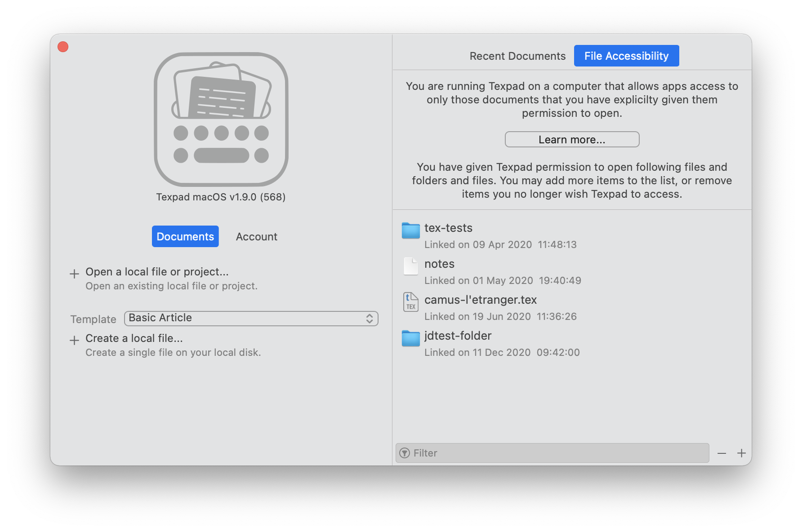Click the camus-l'etranger.tex TEX file icon
Screen dimensions: 802x532
pyautogui.click(x=410, y=302)
